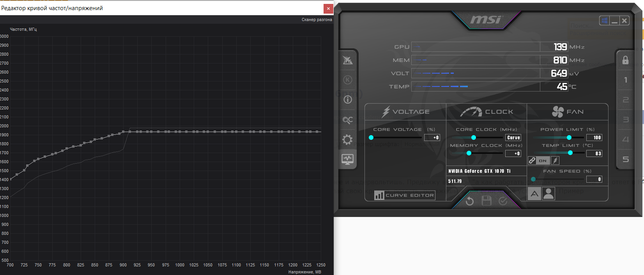
Task: Toggle the Windows startup icon
Action: [604, 21]
